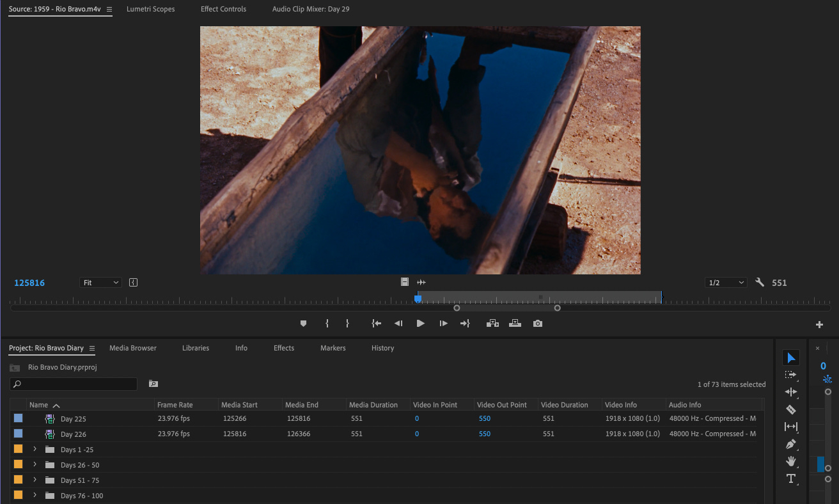Expand the Days 26 - 50 bin
This screenshot has width=839, height=504.
pos(35,464)
